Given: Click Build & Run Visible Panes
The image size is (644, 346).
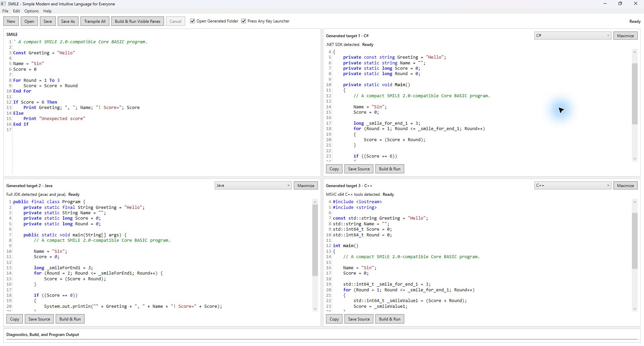Looking at the screenshot, I should click(x=138, y=21).
